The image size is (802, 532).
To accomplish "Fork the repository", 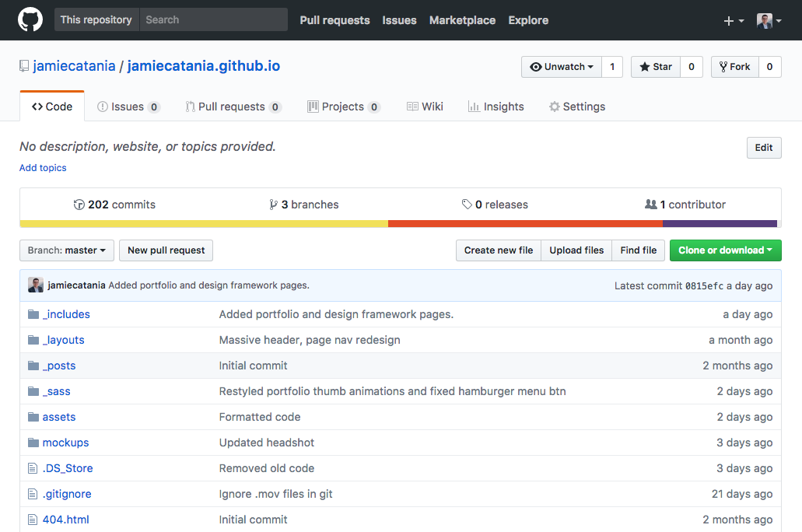I will [x=734, y=67].
